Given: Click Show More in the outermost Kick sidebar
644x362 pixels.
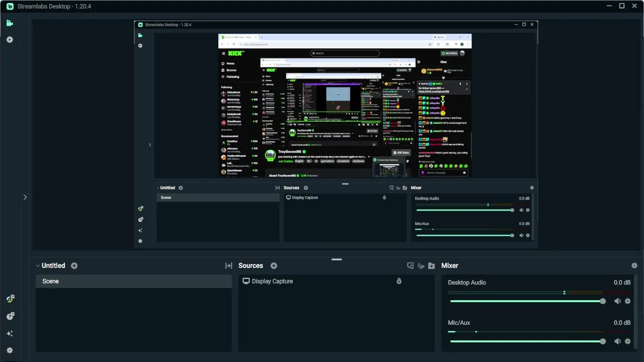Looking at the screenshot, I should 227,130.
